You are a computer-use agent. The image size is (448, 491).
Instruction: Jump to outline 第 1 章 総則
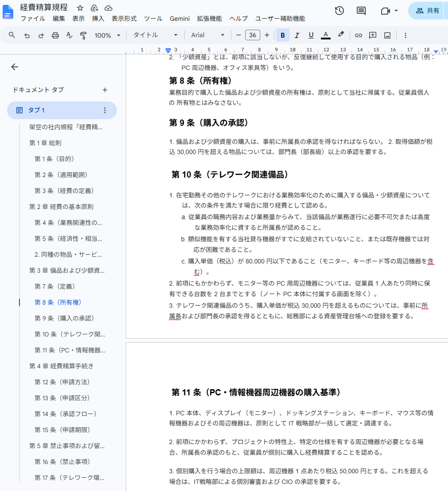click(46, 143)
